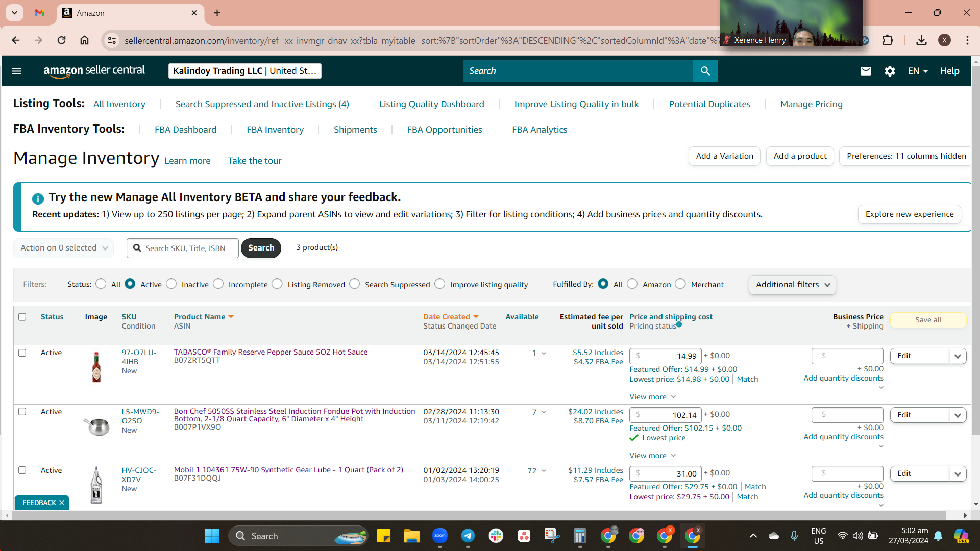The width and height of the screenshot is (980, 551).
Task: Open Take the tour link
Action: click(x=254, y=161)
